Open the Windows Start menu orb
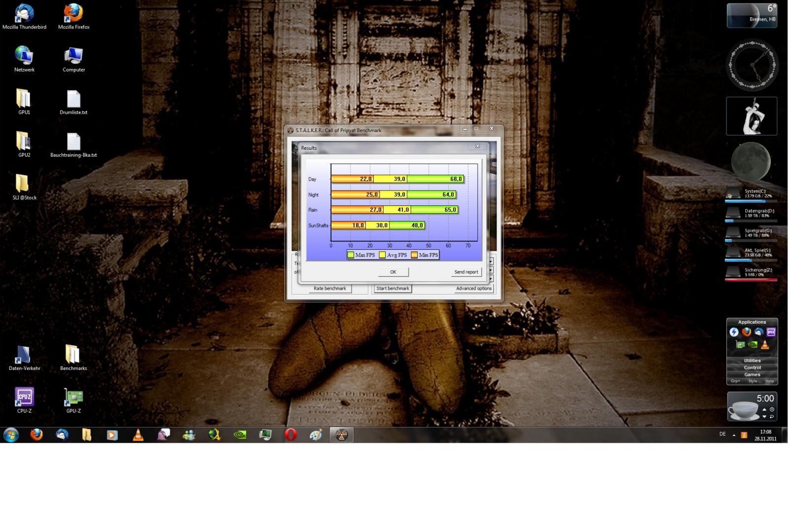 (x=11, y=435)
